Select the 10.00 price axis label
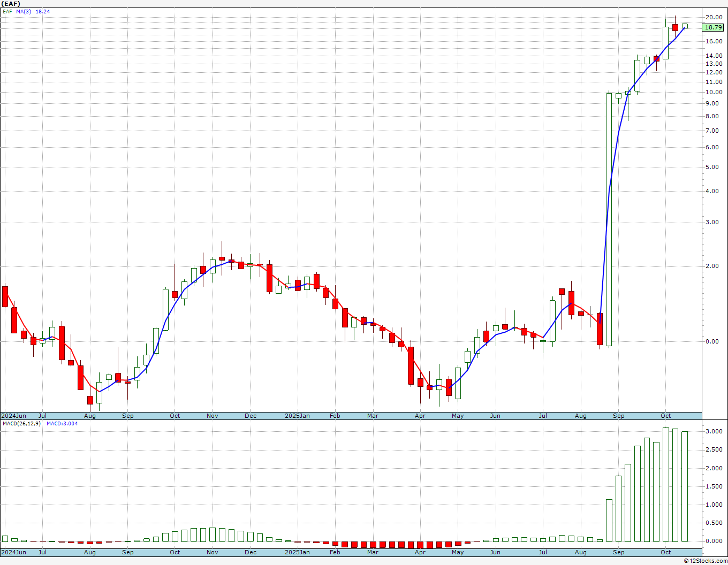This screenshot has height=565, width=728. 714,92
